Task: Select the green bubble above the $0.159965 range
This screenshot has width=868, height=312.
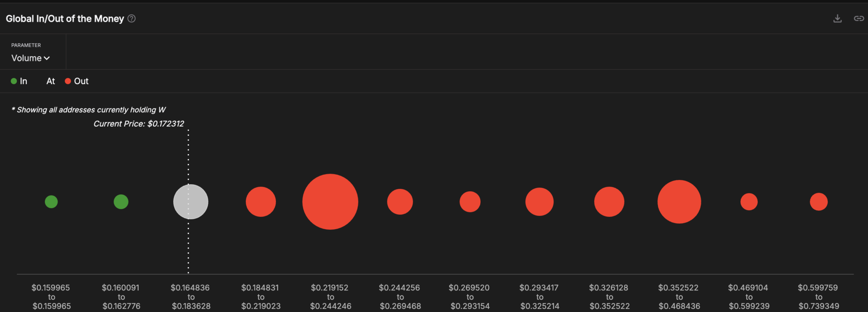Action: [51, 202]
